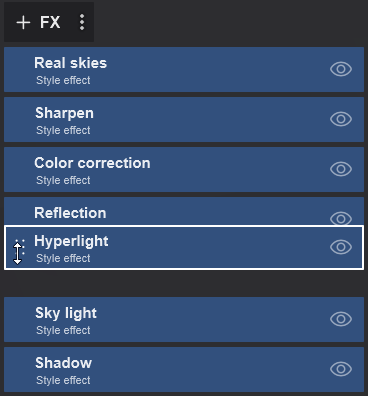Select the Shadow style effect
Viewport: 368px width, 396px height.
pos(184,369)
